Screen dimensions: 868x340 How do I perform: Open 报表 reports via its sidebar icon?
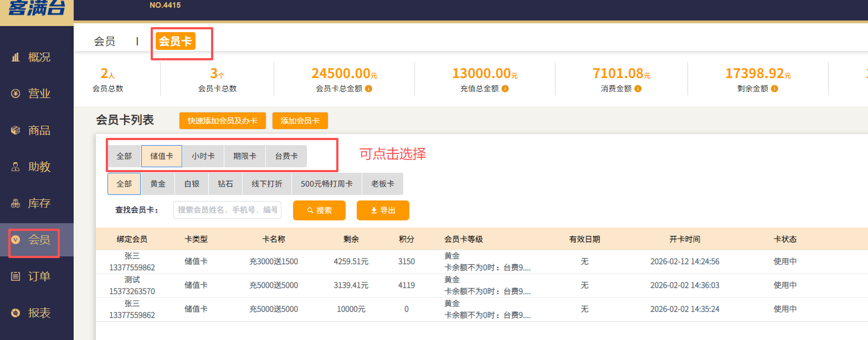click(x=16, y=313)
